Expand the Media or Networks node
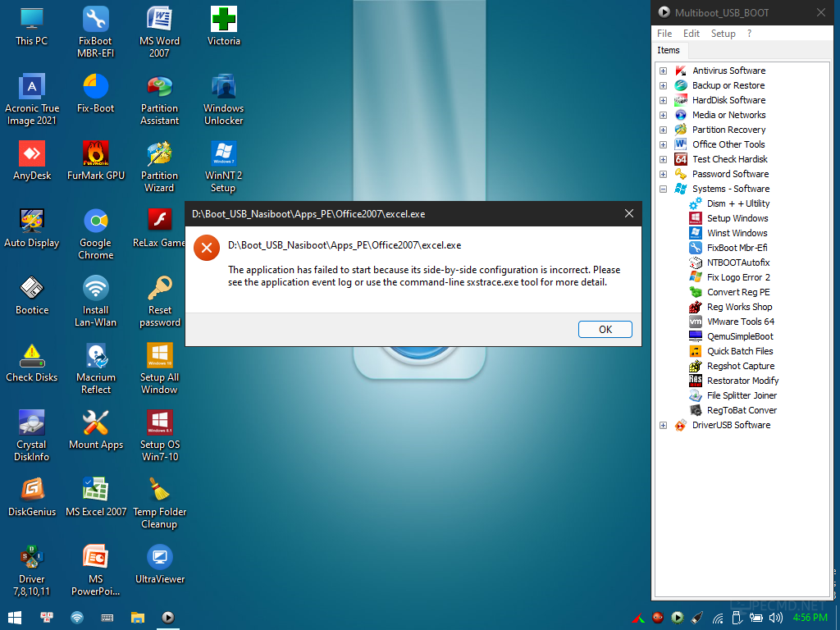840x630 pixels. 663,115
